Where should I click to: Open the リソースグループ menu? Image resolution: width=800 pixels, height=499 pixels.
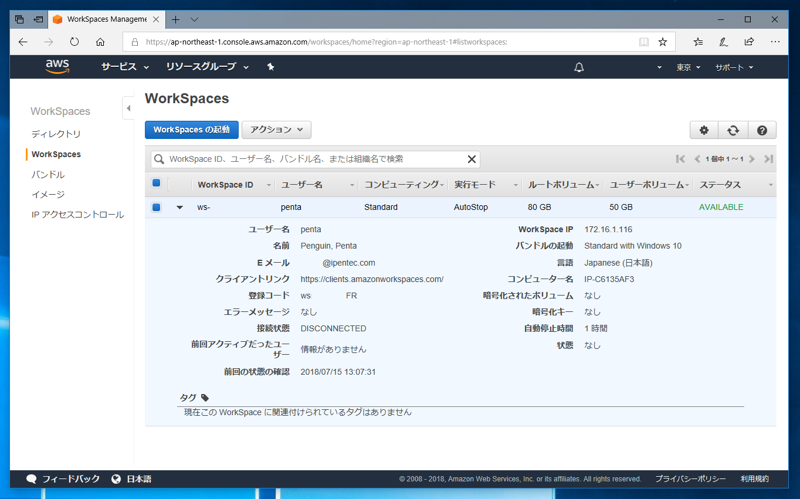(207, 67)
